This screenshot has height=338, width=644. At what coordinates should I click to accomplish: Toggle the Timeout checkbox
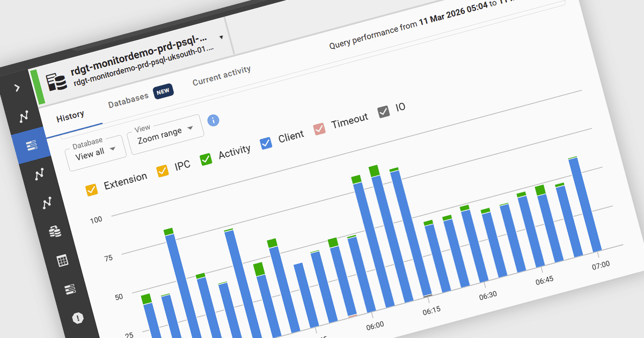[x=319, y=129]
